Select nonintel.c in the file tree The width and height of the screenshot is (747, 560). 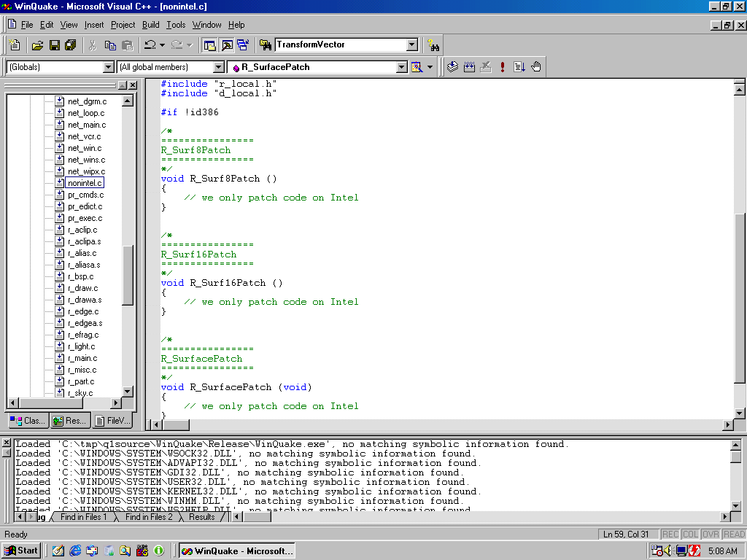coord(85,183)
